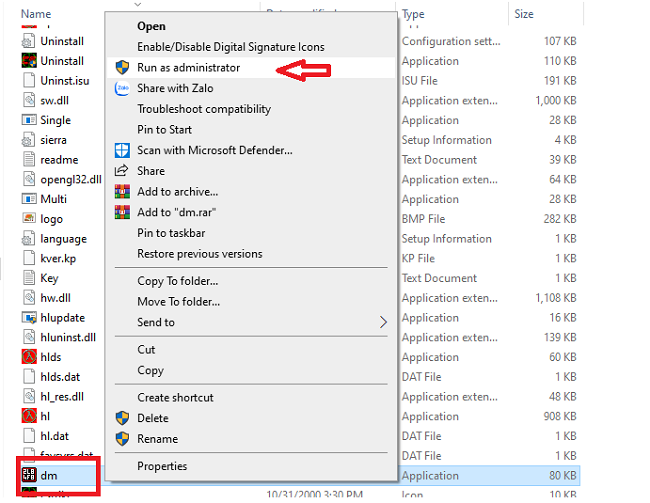Click the 80 KB size of dm
Image resolution: width=650 pixels, height=503 pixels.
coord(563,476)
